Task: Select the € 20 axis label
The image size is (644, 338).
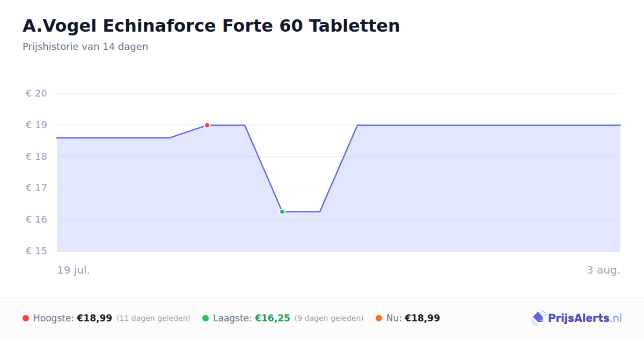Action: click(36, 93)
